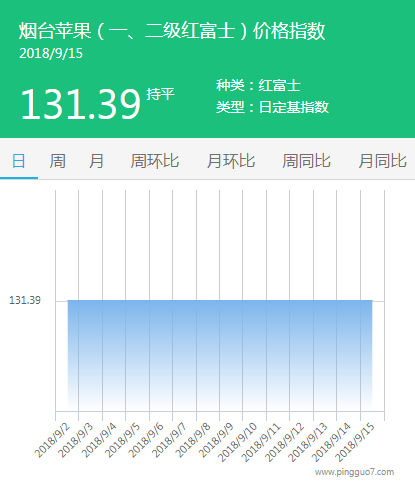Screen dimensions: 415x484
Task: Click the 2018/9/8 axis label
Action: tap(193, 440)
